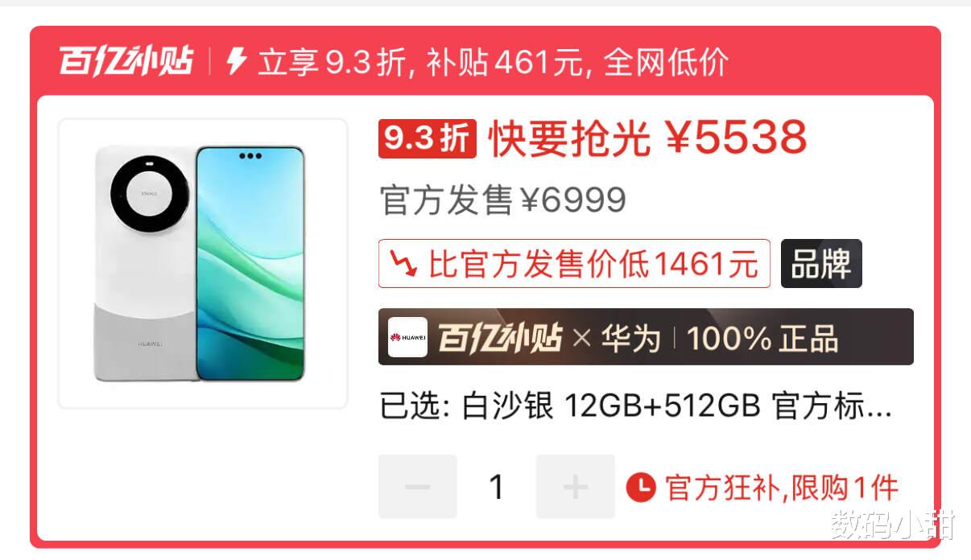
Task: Click the red clock icon beside 官方狂补
Action: tap(641, 487)
